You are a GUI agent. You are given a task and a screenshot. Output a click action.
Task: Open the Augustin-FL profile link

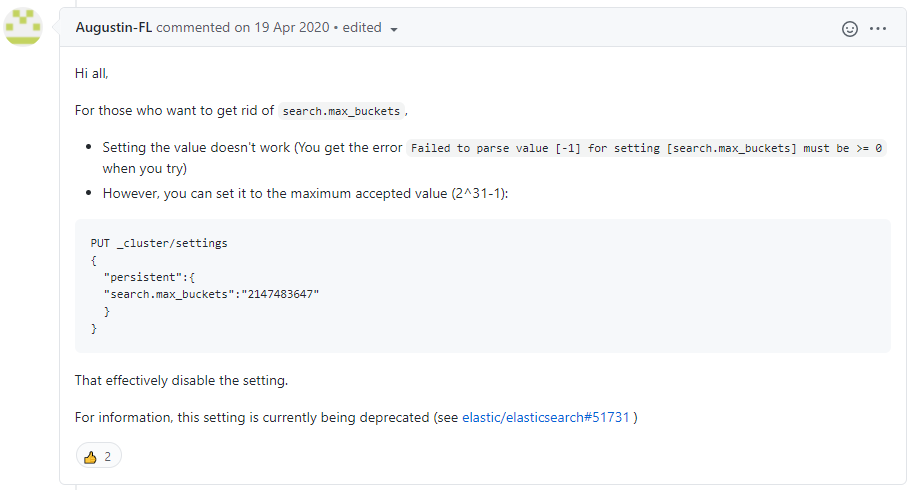tap(114, 28)
